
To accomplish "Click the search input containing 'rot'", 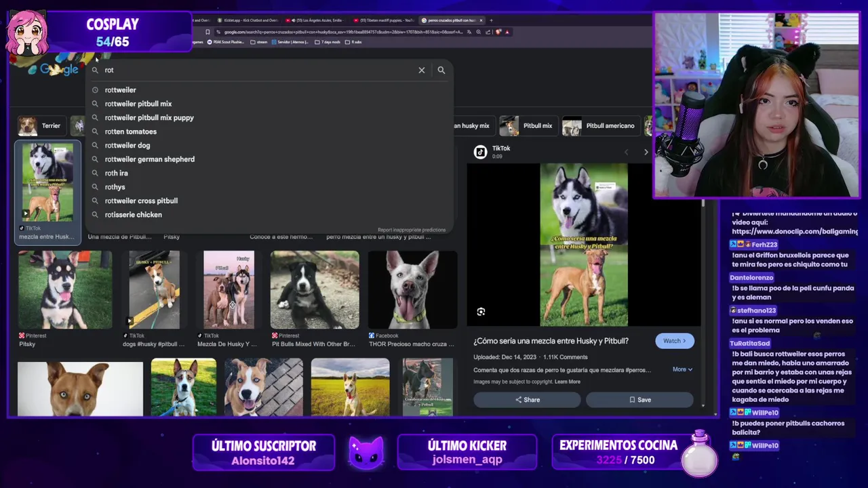I will pyautogui.click(x=258, y=70).
